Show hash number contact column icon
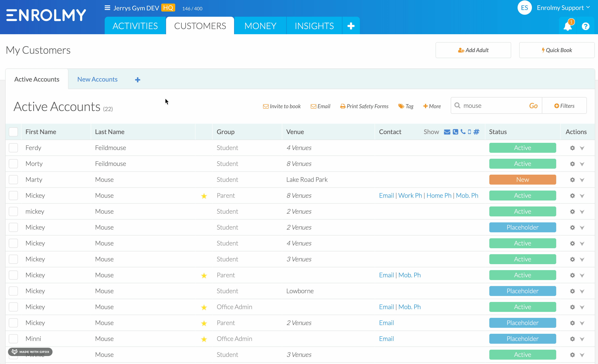The height and width of the screenshot is (364, 598). click(x=476, y=132)
